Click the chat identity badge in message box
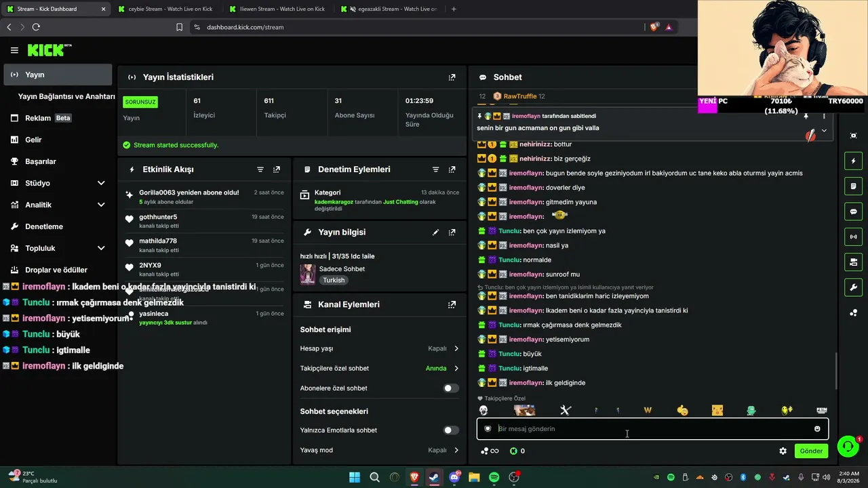The width and height of the screenshot is (868, 488). point(488,428)
